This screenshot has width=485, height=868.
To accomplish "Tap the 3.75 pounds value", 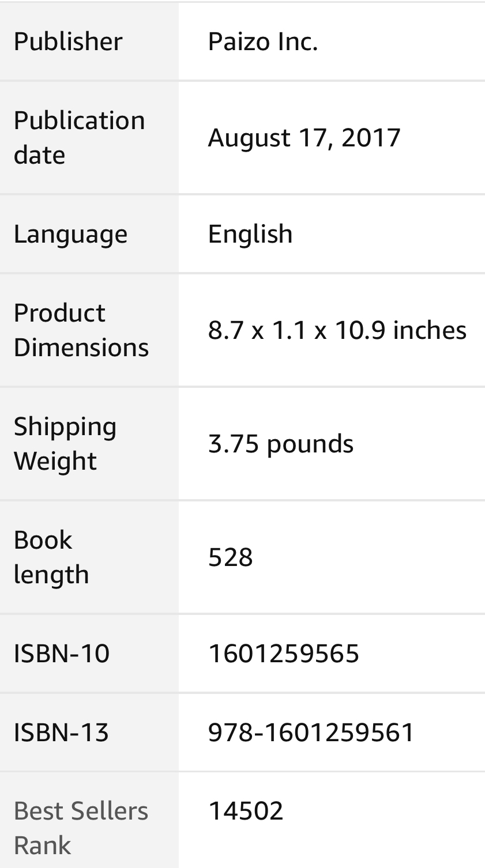I will tap(281, 444).
